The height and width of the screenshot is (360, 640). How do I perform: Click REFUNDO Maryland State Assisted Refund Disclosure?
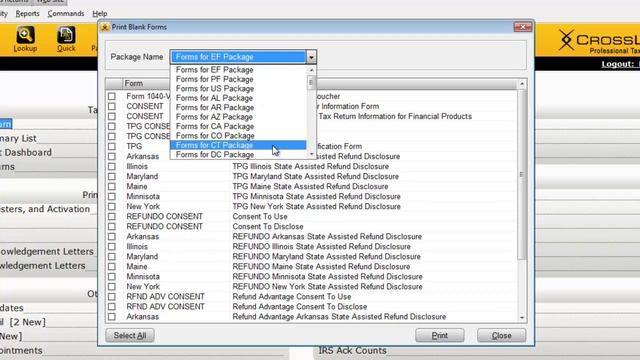(327, 256)
